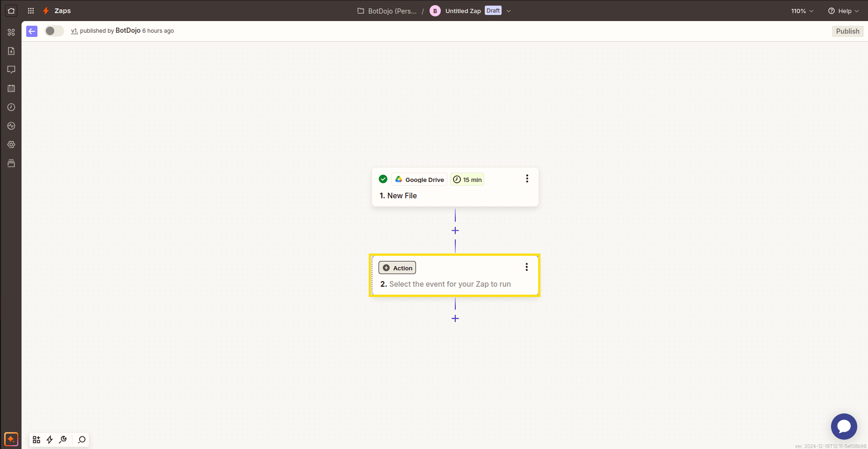The height and width of the screenshot is (449, 868).
Task: Open the chat support bubble
Action: (844, 426)
